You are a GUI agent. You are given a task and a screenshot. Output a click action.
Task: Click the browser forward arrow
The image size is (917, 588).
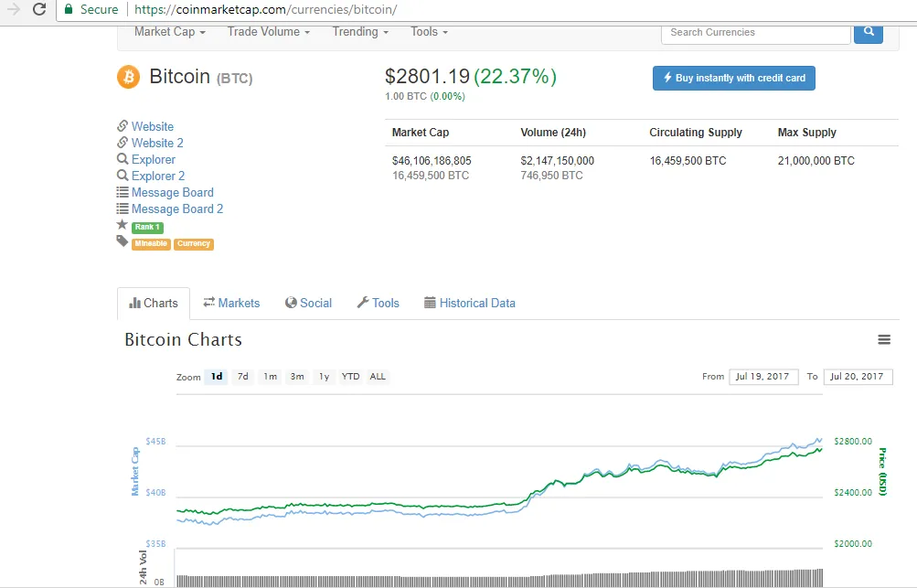pyautogui.click(x=13, y=9)
